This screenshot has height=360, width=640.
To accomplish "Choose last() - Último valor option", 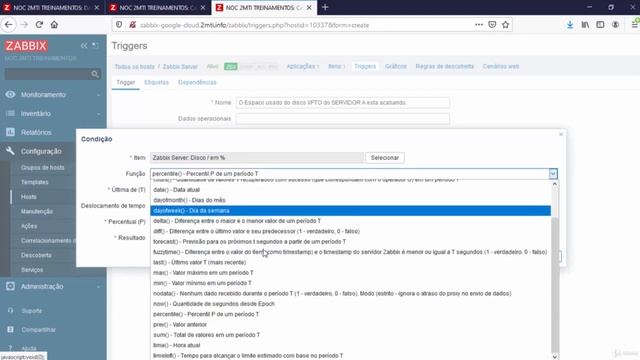I will [351, 262].
